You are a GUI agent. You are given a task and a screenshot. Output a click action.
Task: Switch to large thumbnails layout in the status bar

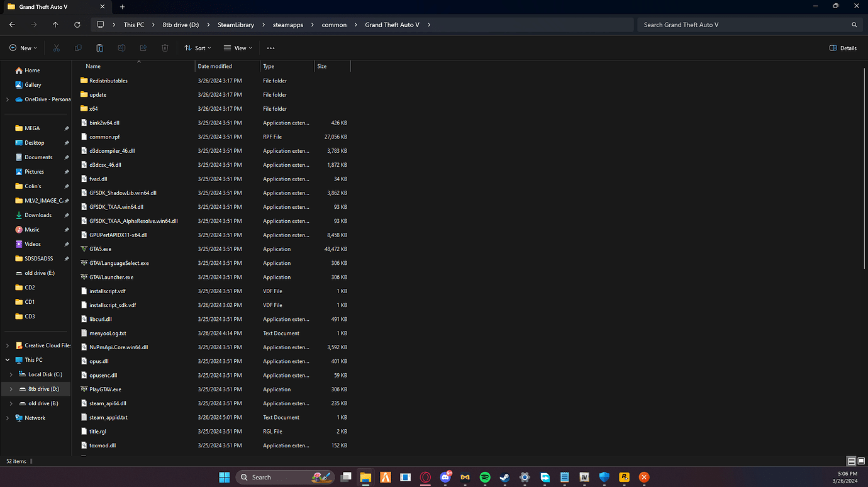tap(860, 461)
